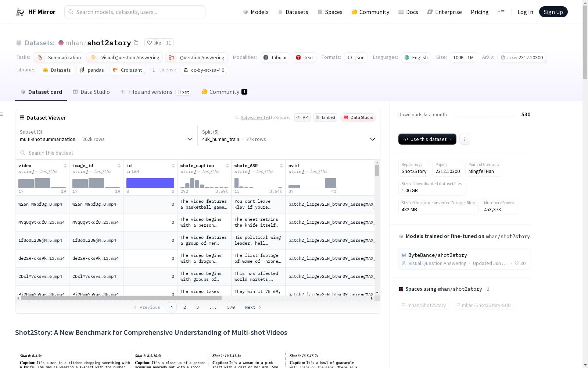Image resolution: width=588 pixels, height=368 pixels.
Task: Go to Models in top navigation
Action: (256, 12)
